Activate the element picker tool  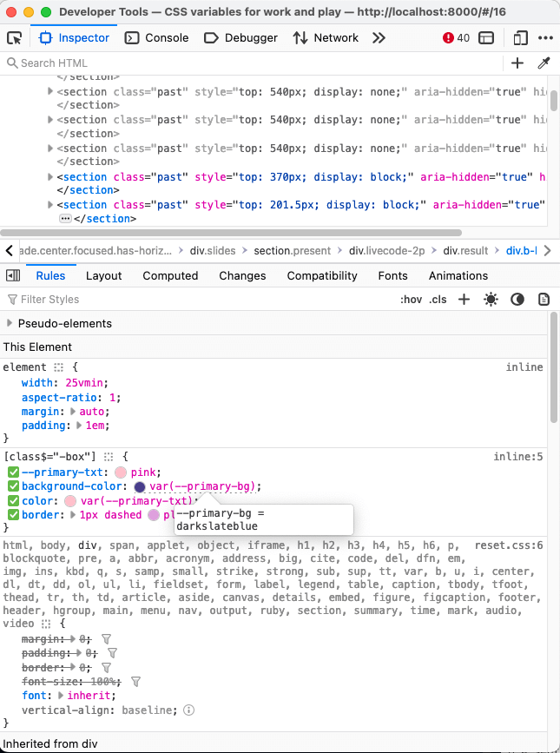tap(15, 38)
